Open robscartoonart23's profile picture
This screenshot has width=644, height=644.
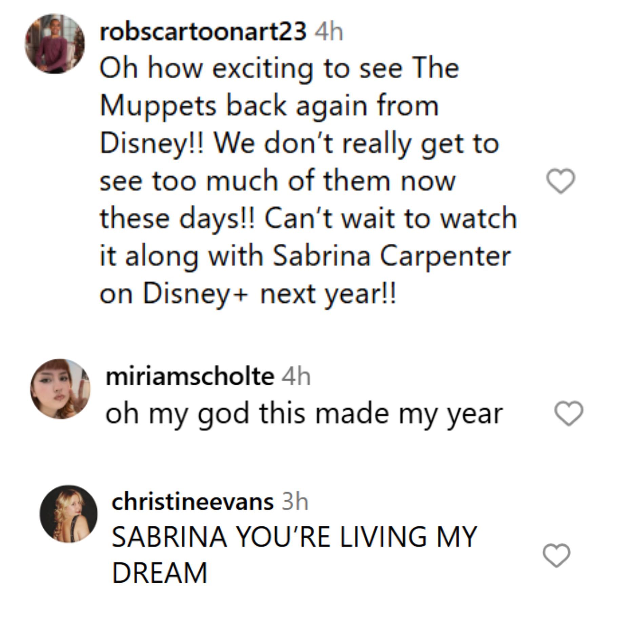(55, 44)
